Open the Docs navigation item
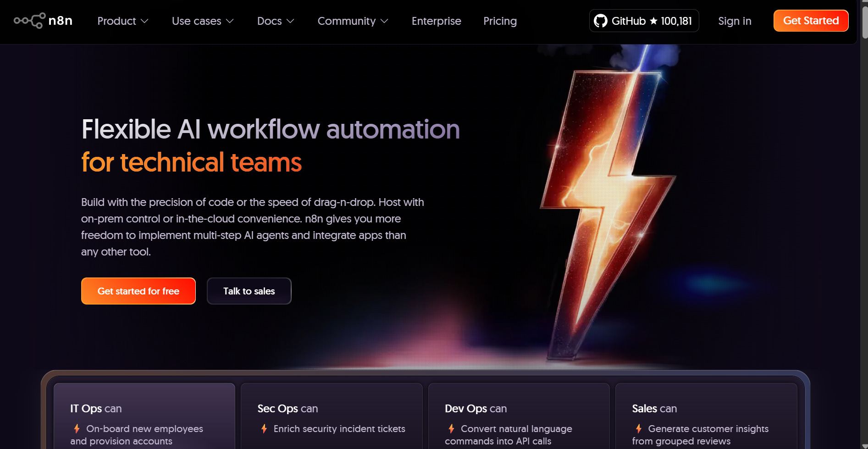Image resolution: width=868 pixels, height=449 pixels. click(276, 21)
